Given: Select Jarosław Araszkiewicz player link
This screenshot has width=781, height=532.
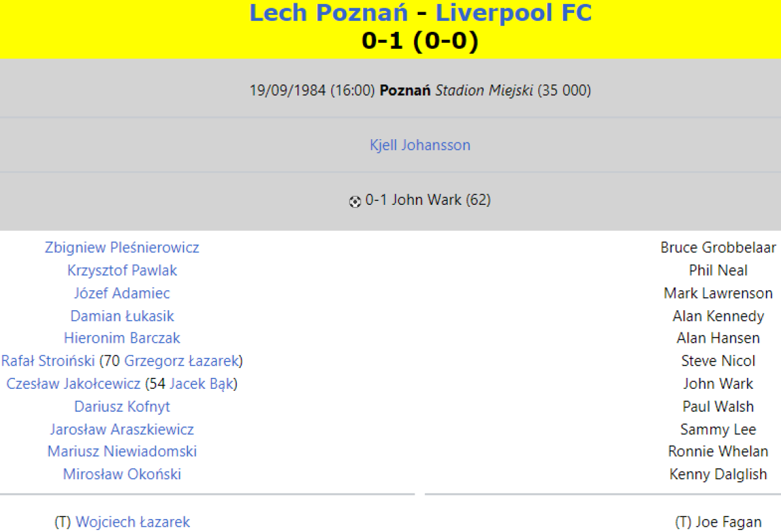Looking at the screenshot, I should point(122,429).
